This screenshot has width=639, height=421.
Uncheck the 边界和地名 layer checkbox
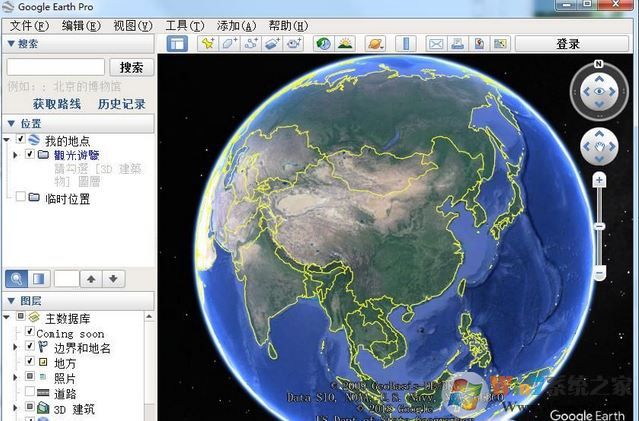30,347
